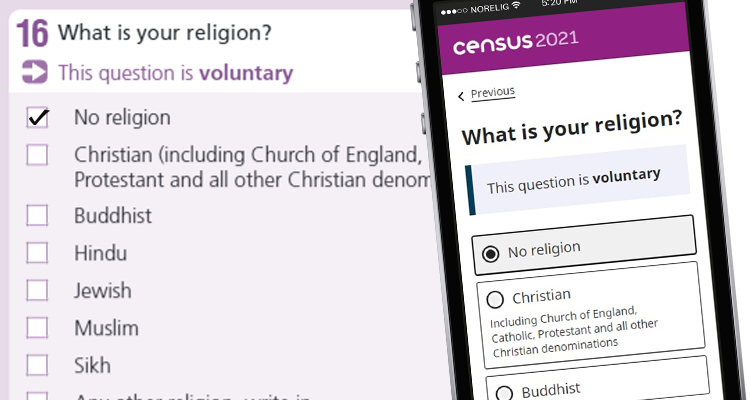The height and width of the screenshot is (400, 750).
Task: Select the No religion radio button on phone
Action: click(491, 253)
